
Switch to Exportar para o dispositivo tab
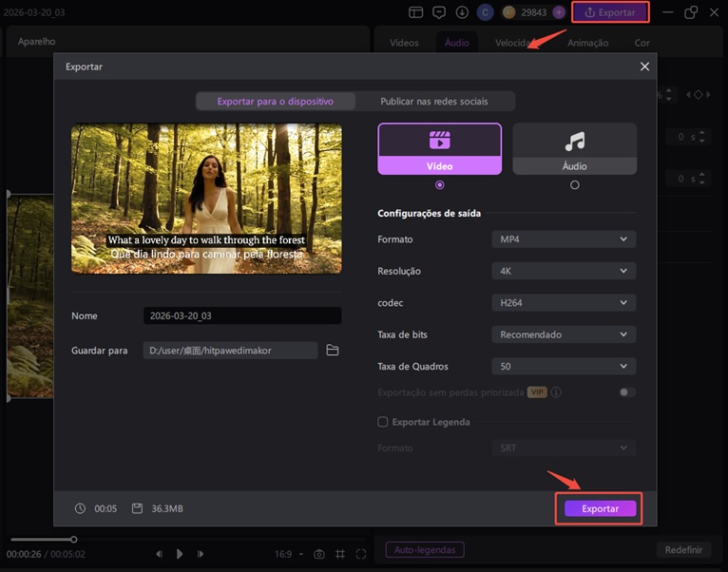[x=276, y=102]
